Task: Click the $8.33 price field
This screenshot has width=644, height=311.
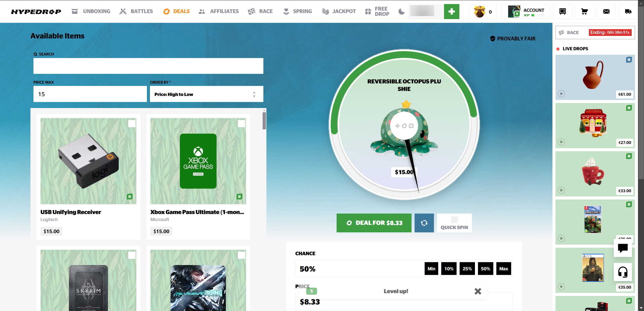Action: (404, 301)
